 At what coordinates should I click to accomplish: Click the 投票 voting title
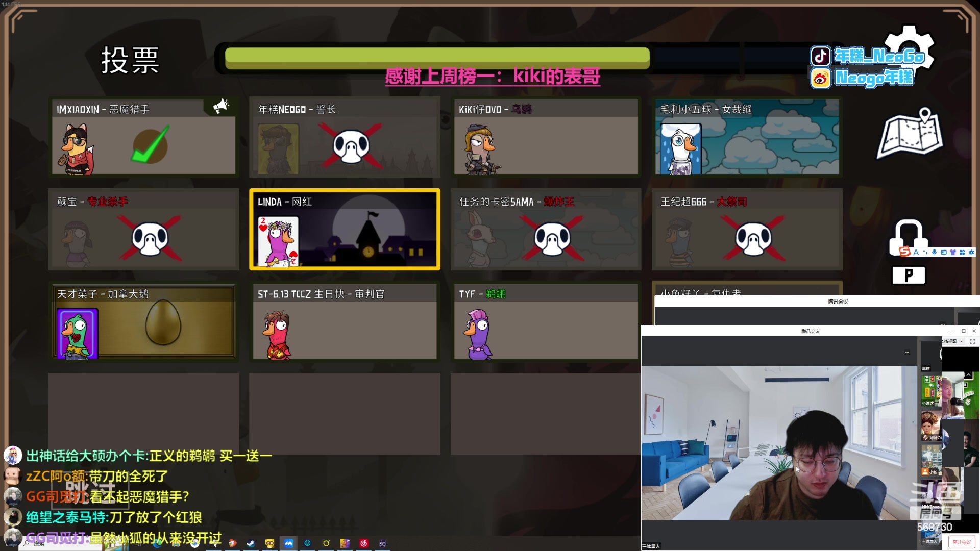[x=130, y=60]
